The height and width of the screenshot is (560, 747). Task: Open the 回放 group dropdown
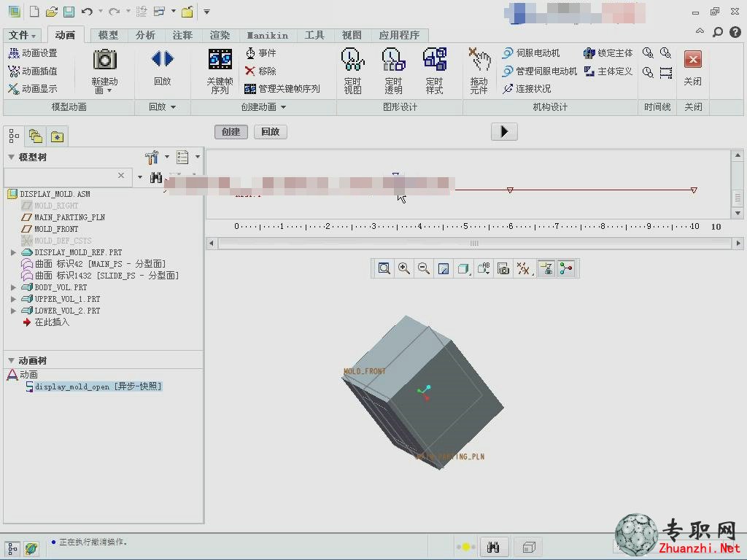[163, 107]
